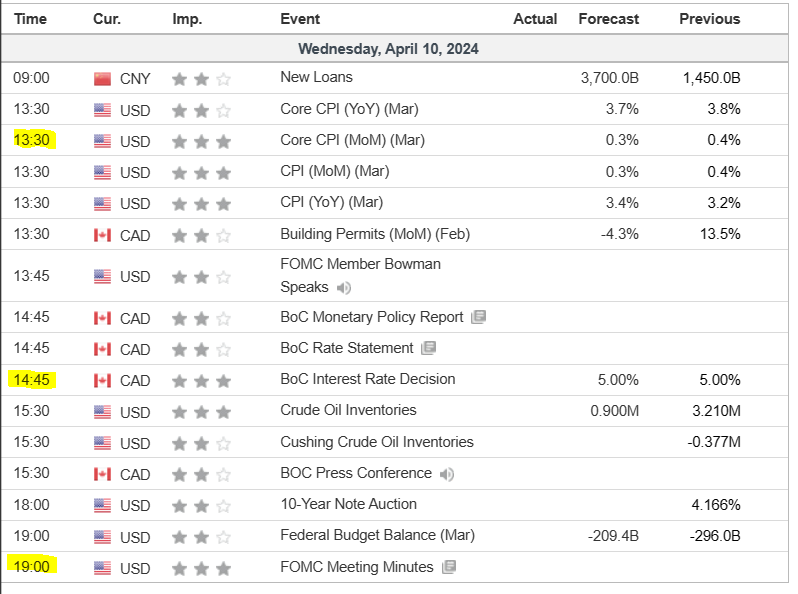Viewport: 798px width, 594px height.
Task: Click the Forecast column header
Action: [x=608, y=19]
